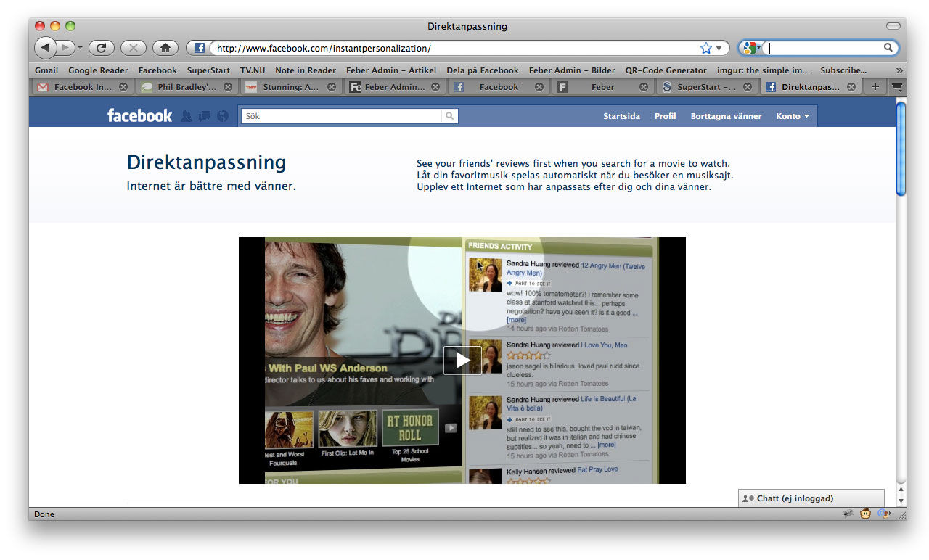The height and width of the screenshot is (560, 929).
Task: Open the notifications globe icon
Action: click(222, 115)
